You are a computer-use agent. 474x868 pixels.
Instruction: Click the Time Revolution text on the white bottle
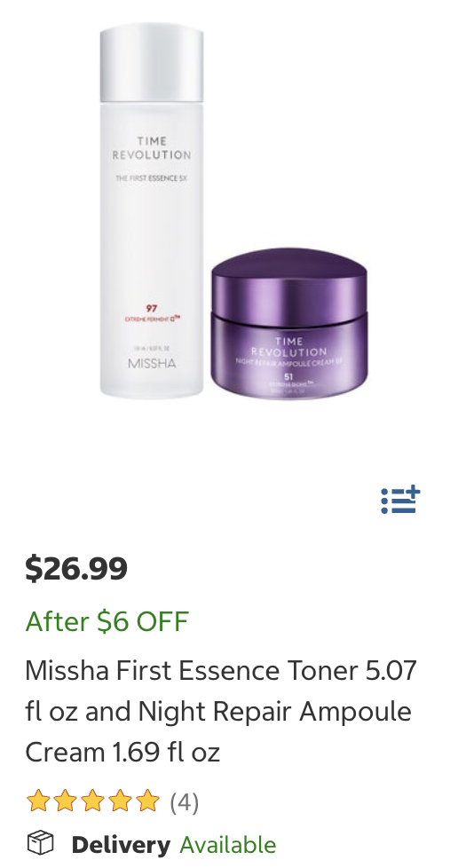(x=152, y=148)
